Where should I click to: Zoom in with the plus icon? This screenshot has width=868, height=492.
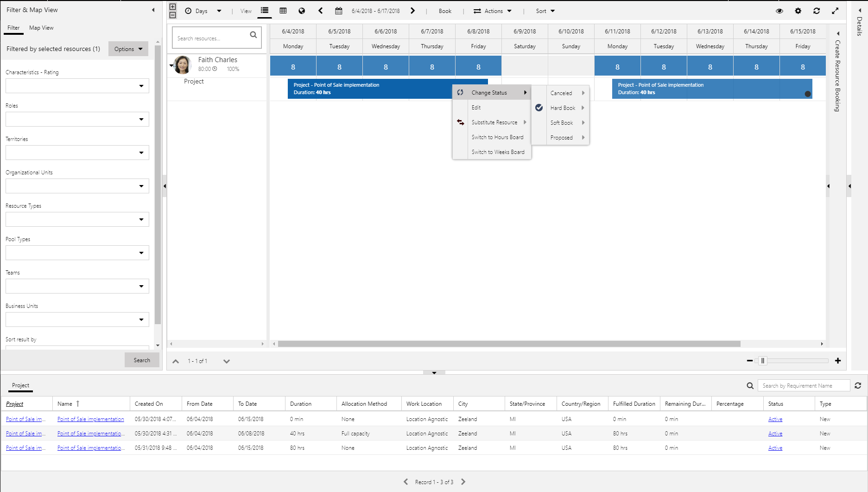[x=838, y=361]
